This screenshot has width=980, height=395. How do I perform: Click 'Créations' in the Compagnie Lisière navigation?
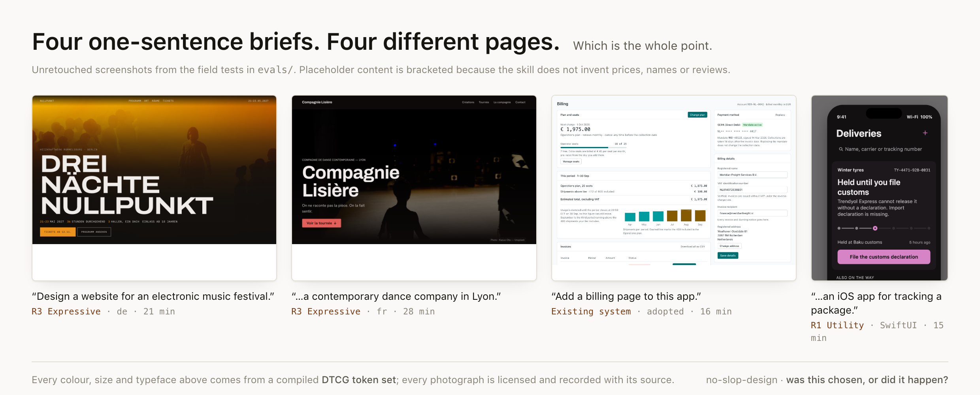point(468,102)
